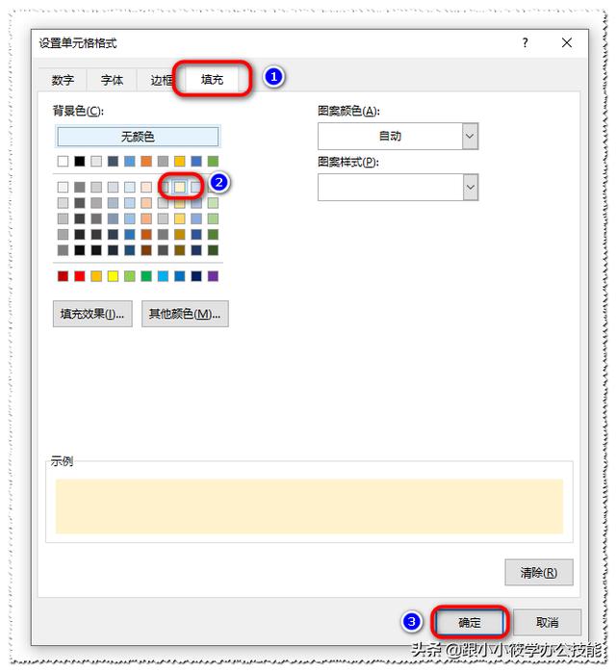Image resolution: width=616 pixels, height=672 pixels.
Task: Open the 边框 tab
Action: 162,80
